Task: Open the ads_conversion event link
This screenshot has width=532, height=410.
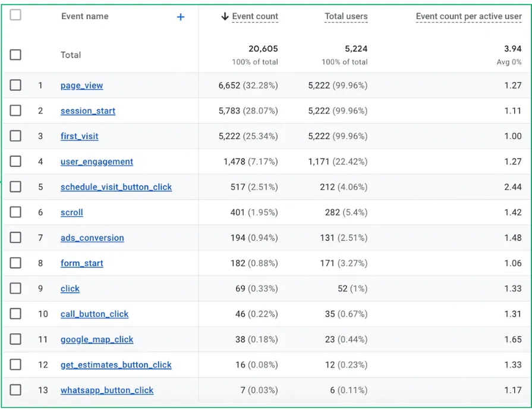Action: pyautogui.click(x=92, y=238)
